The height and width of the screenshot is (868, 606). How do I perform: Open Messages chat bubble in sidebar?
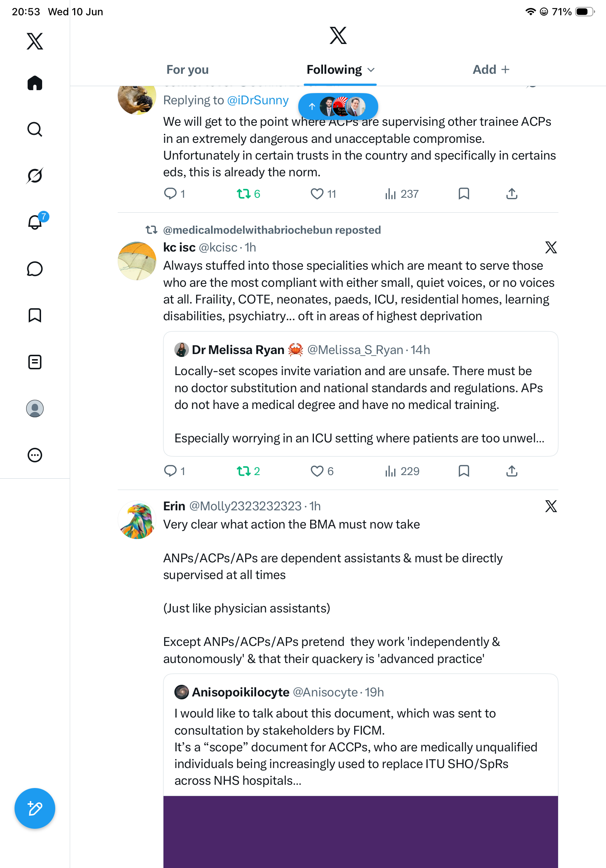click(x=35, y=269)
